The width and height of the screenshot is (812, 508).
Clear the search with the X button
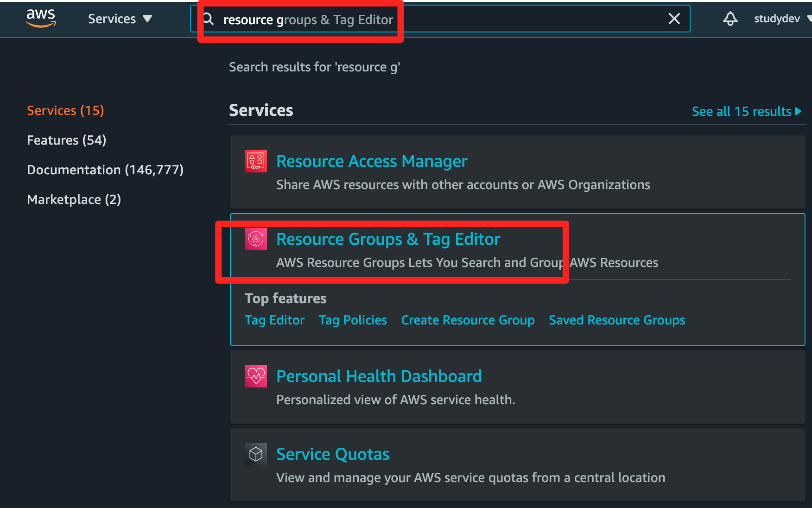674,19
